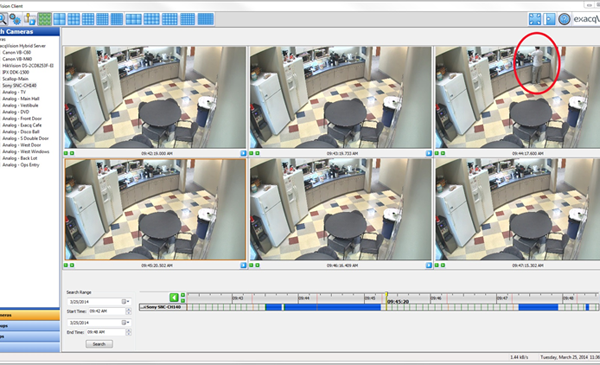Switch to the 2x2 square grid layout

click(x=59, y=19)
